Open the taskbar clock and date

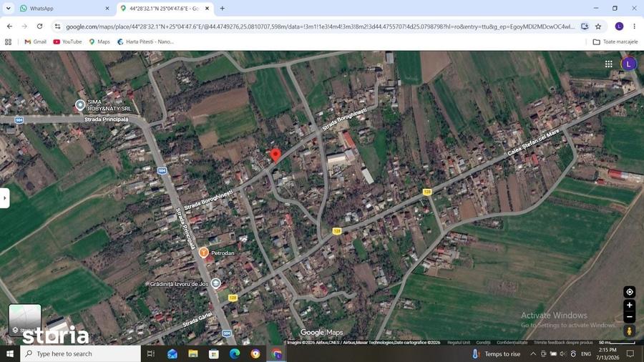(x=607, y=353)
